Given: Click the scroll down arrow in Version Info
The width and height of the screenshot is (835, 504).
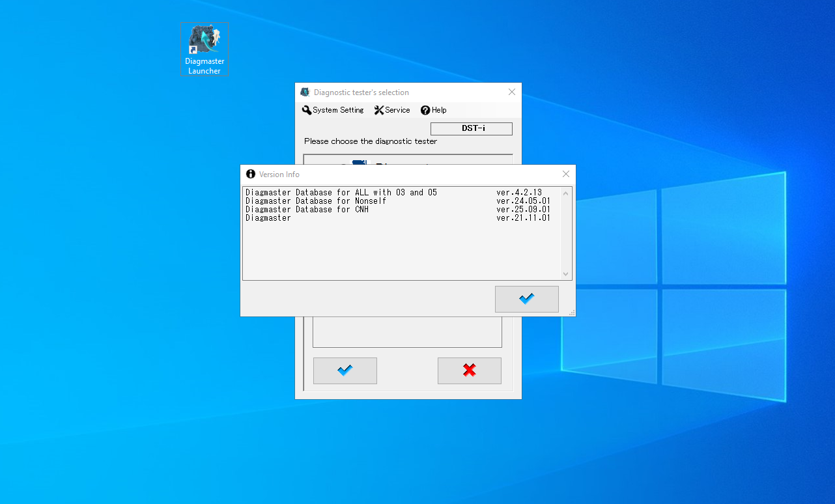Looking at the screenshot, I should click(x=565, y=274).
